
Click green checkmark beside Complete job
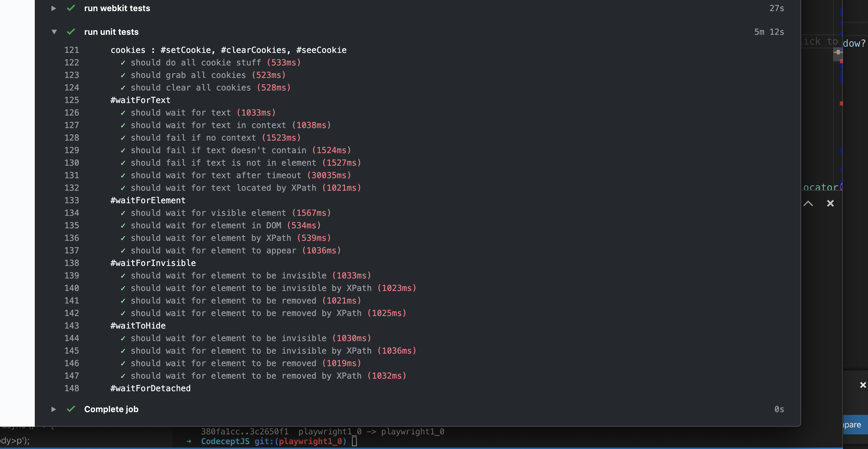click(x=71, y=409)
